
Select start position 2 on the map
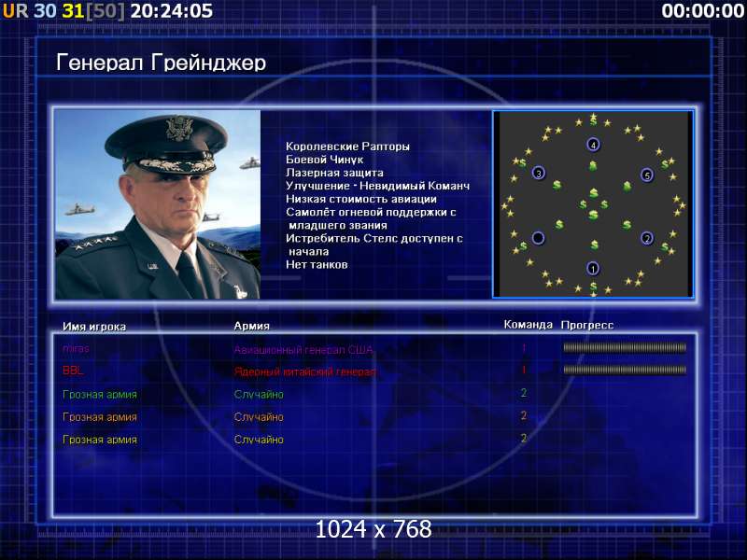646,238
